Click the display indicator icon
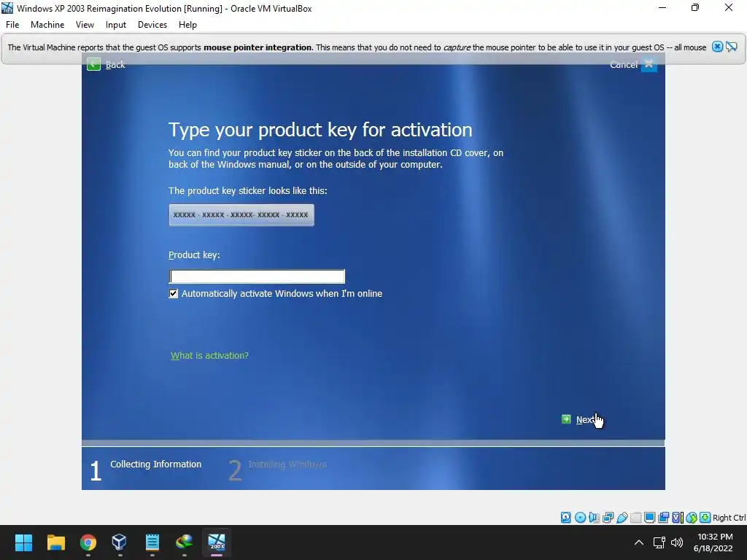The height and width of the screenshot is (560, 747). [x=649, y=518]
